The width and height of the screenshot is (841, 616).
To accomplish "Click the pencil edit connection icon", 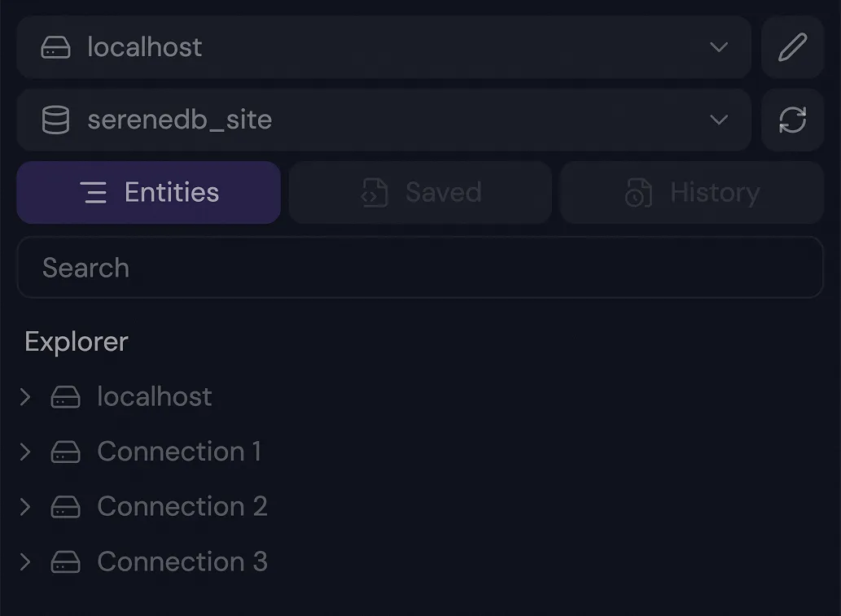I will pos(792,47).
